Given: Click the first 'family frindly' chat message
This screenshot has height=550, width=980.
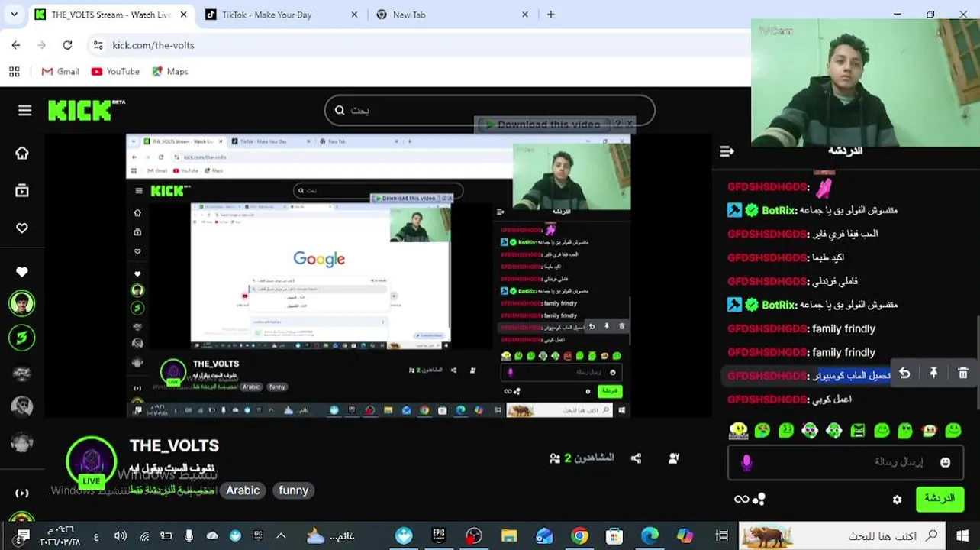Looking at the screenshot, I should [x=843, y=328].
